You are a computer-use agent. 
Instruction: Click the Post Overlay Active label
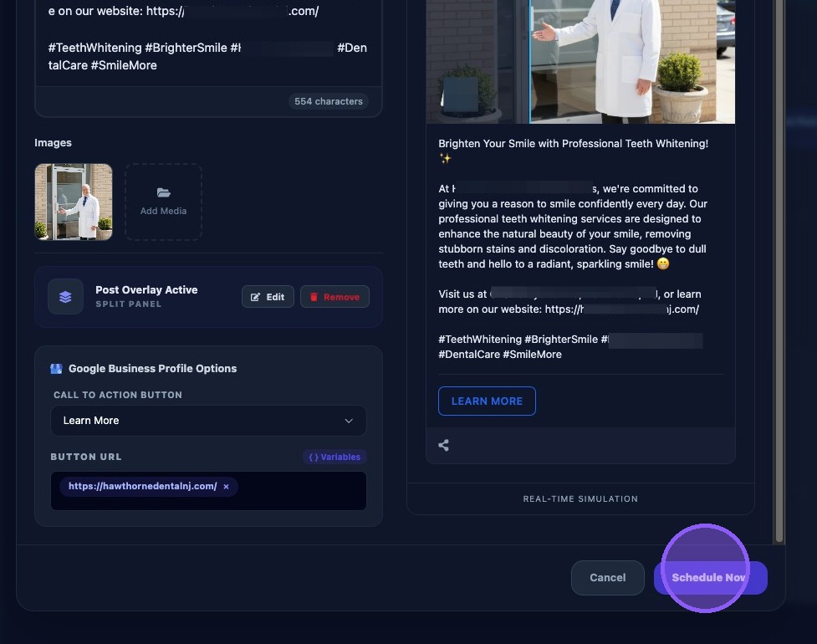click(x=146, y=289)
